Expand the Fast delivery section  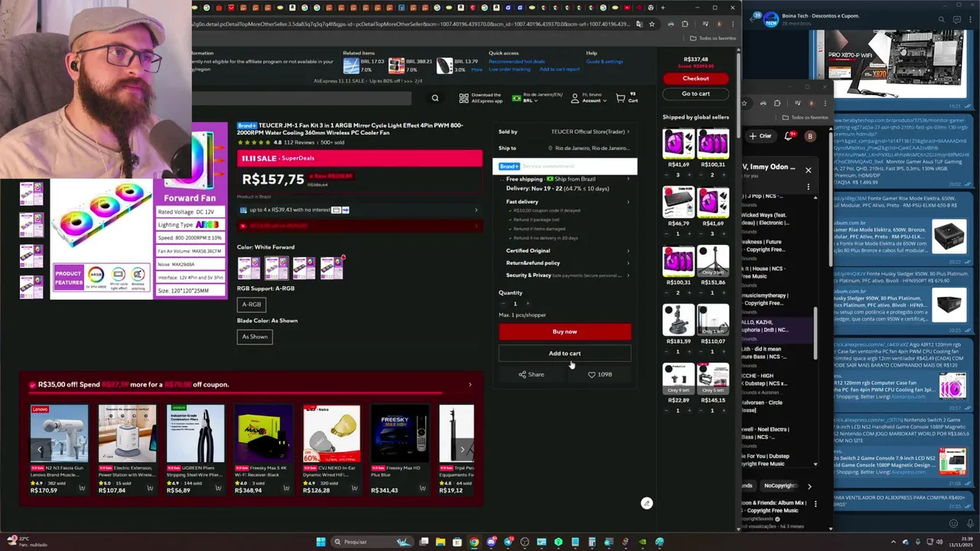(x=567, y=201)
